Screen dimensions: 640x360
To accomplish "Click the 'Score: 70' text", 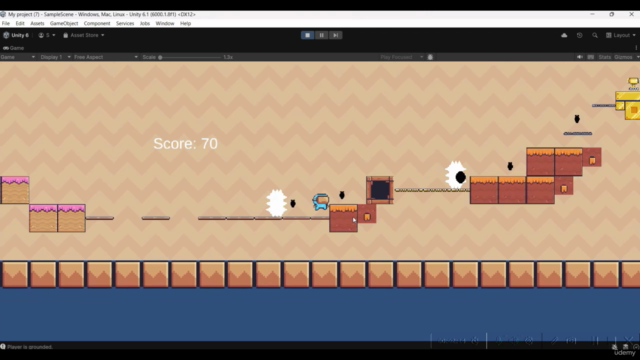I will (185, 144).
